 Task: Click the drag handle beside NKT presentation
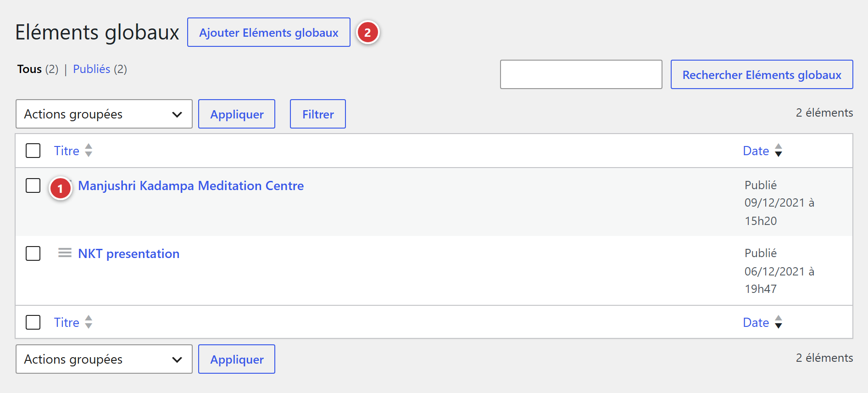(x=65, y=253)
